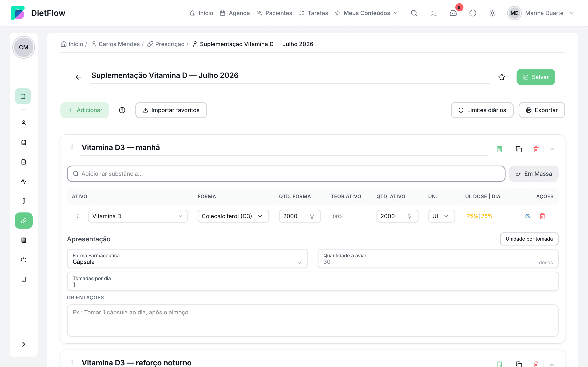Go to Pacientes in top navigation
This screenshot has height=367, width=588.
pyautogui.click(x=274, y=13)
